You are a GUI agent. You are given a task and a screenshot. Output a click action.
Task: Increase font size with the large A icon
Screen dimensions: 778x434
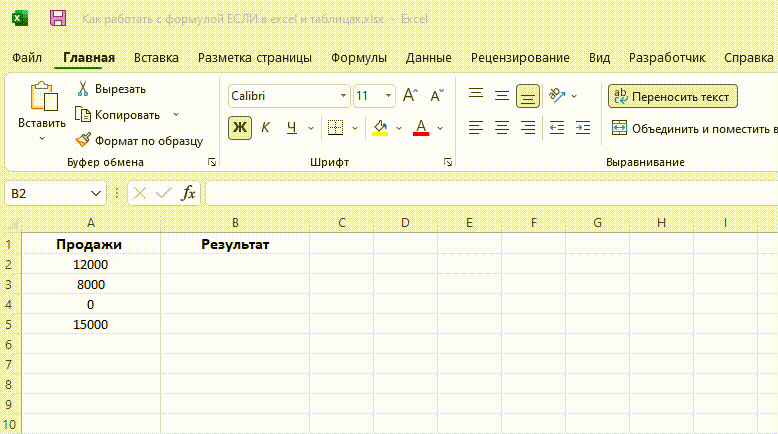click(410, 95)
